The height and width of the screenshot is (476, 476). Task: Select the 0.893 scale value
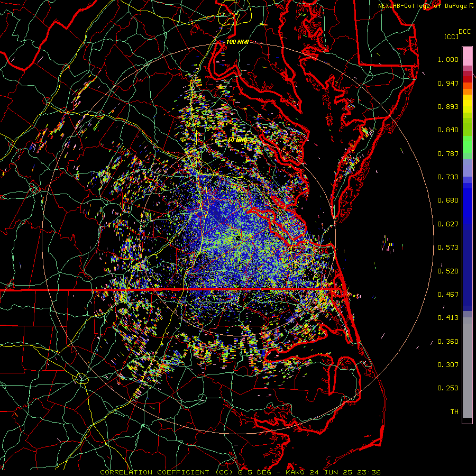448,106
